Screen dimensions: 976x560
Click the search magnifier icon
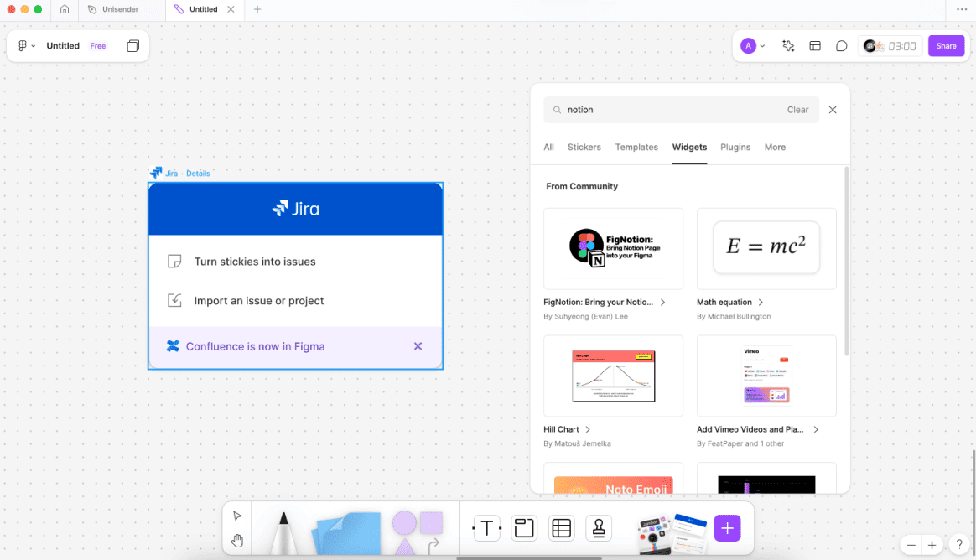(557, 110)
